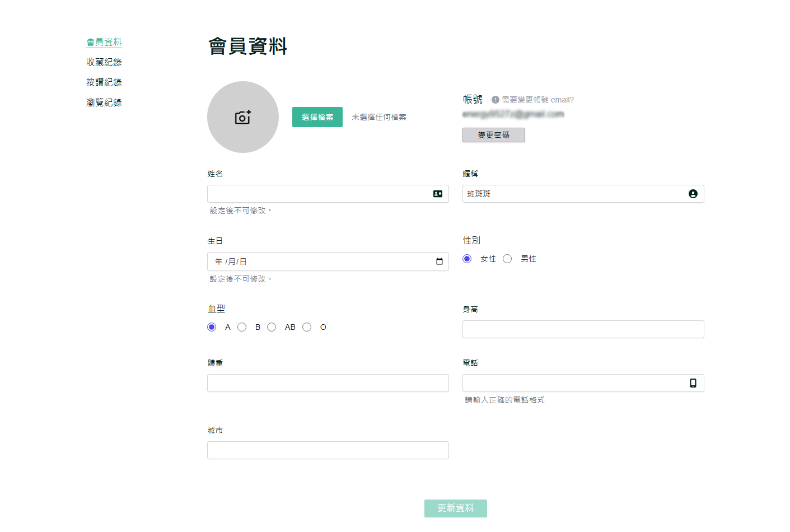Focus the 電話 input field

(x=583, y=383)
